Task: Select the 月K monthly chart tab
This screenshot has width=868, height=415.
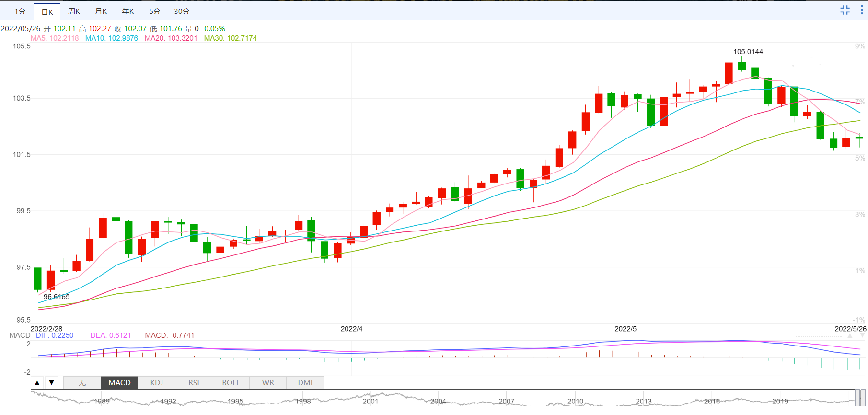Action: 101,12
